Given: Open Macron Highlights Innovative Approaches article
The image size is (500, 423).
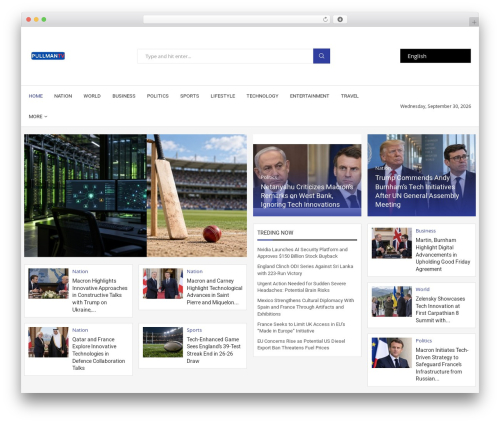Looking at the screenshot, I should (x=100, y=295).
